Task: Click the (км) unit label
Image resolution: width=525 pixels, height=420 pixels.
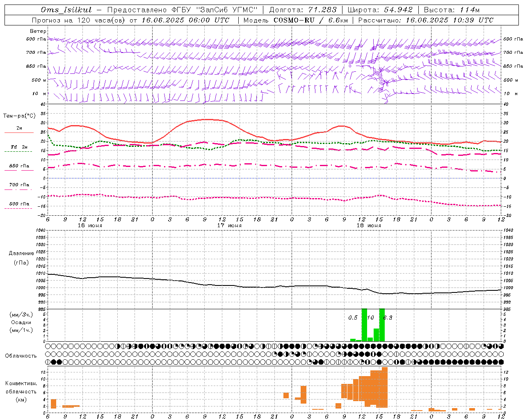Action: coord(21,399)
